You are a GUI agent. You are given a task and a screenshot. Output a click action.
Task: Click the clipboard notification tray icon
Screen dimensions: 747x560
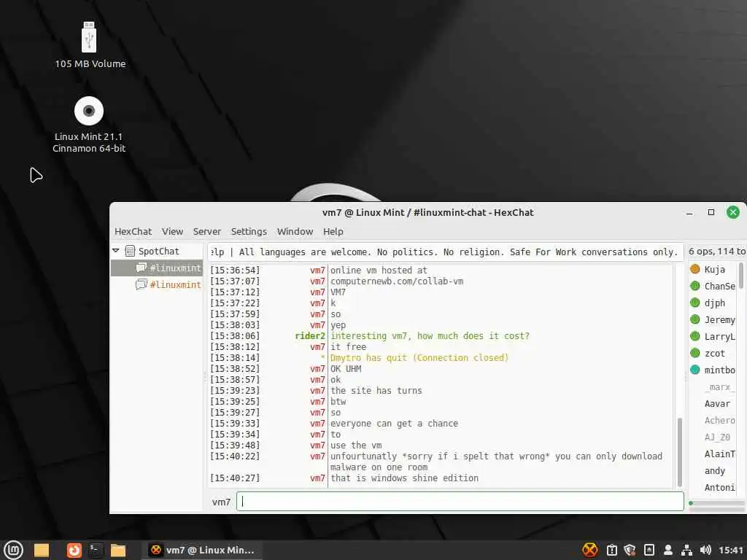click(x=612, y=551)
